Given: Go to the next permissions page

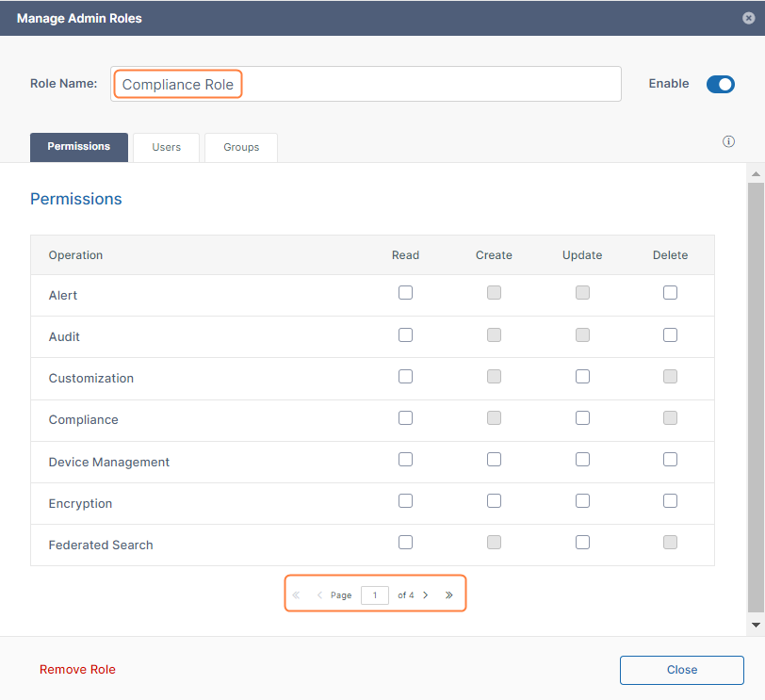Looking at the screenshot, I should pos(426,595).
